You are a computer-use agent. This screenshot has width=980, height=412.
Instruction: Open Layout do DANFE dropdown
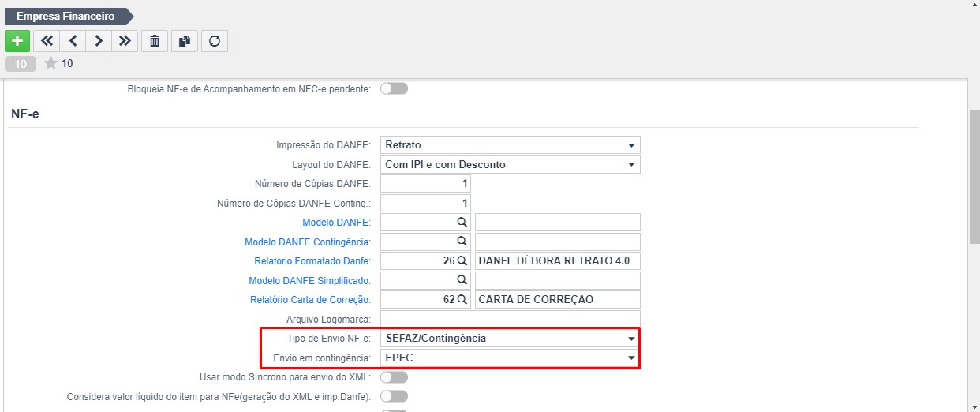click(511, 164)
